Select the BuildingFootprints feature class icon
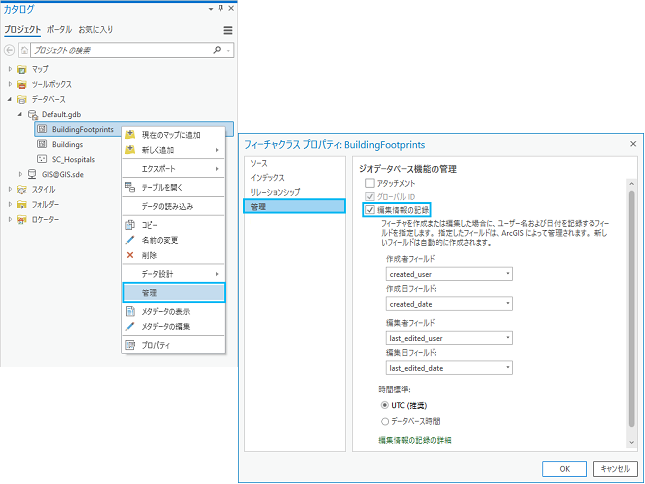 42,129
